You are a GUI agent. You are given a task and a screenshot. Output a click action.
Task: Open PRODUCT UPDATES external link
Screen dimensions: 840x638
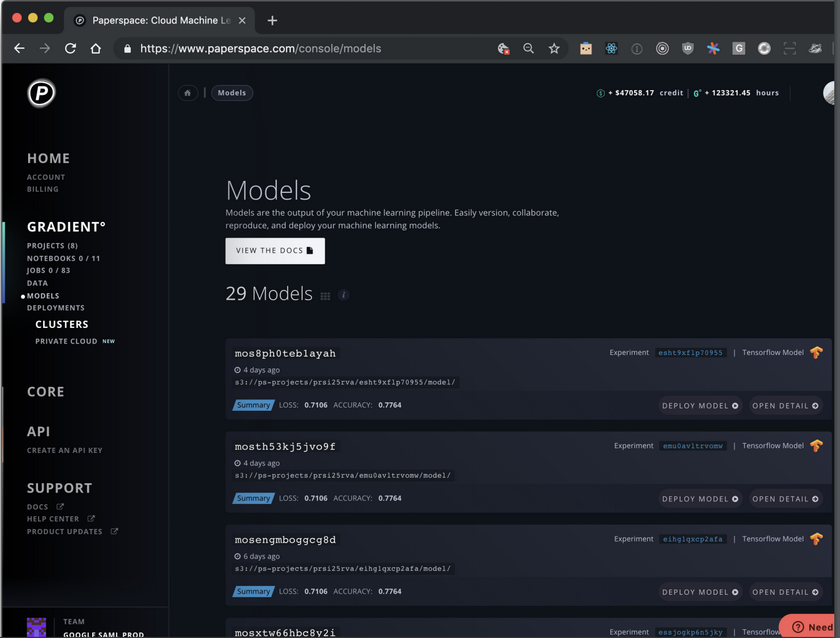click(72, 532)
